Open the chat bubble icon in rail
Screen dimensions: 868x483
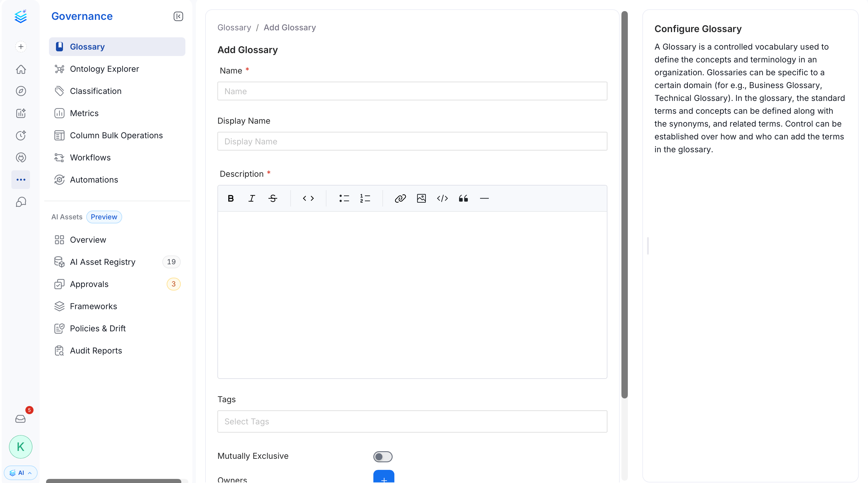21,202
